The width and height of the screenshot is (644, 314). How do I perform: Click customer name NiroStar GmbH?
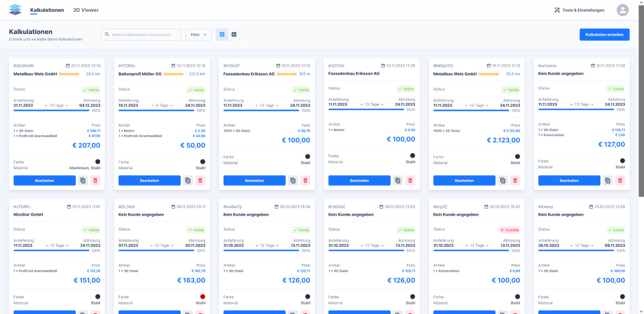(29, 214)
